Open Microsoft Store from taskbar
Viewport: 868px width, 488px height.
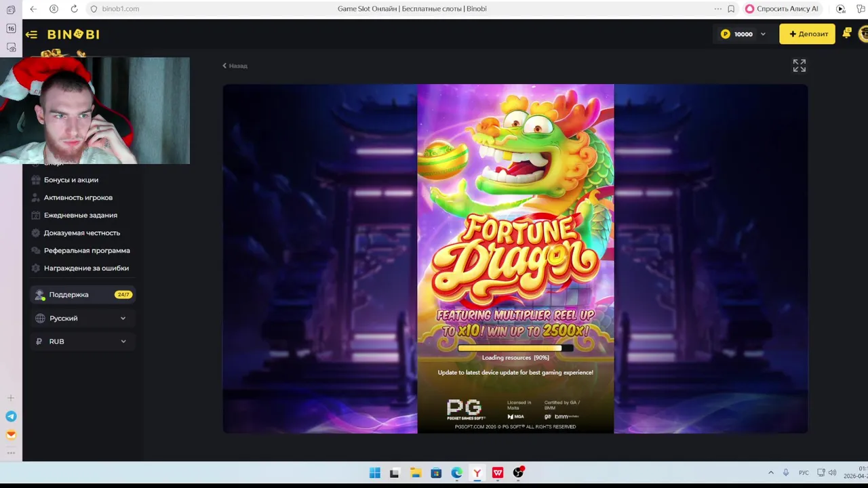tap(436, 473)
